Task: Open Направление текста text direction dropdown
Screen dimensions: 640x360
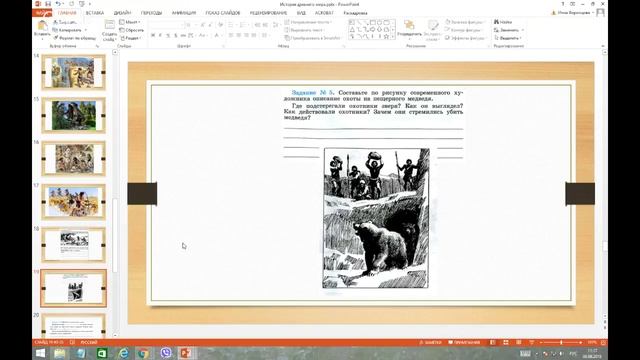Action: (309, 22)
